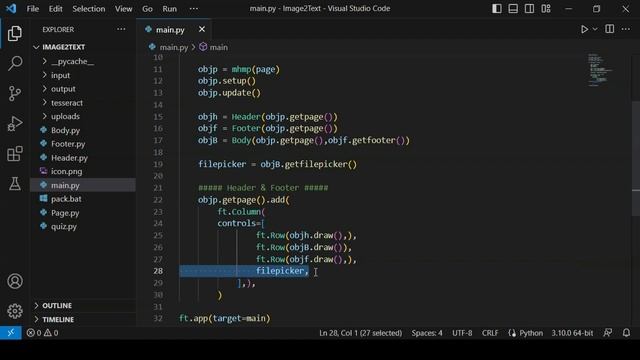The image size is (640, 360).
Task: Change encoding via UTF-8 status item
Action: pos(462,333)
